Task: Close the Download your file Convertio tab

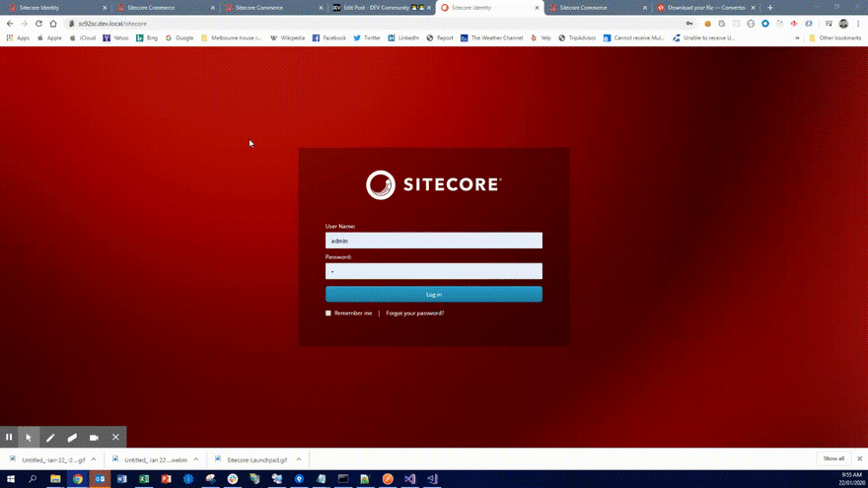Action: [x=753, y=8]
